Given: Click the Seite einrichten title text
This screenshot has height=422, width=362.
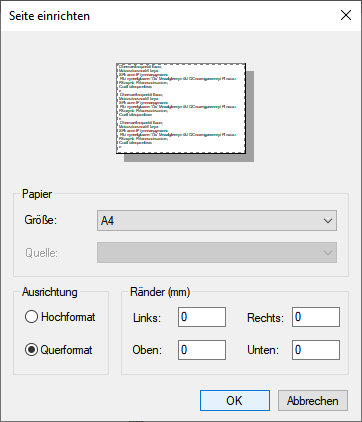Looking at the screenshot, I should click(x=49, y=16).
